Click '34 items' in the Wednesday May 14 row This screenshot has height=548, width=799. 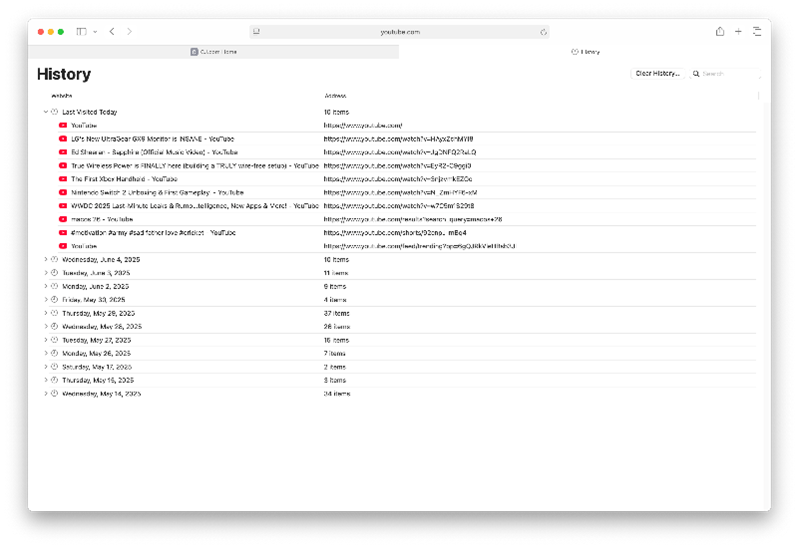[337, 394]
